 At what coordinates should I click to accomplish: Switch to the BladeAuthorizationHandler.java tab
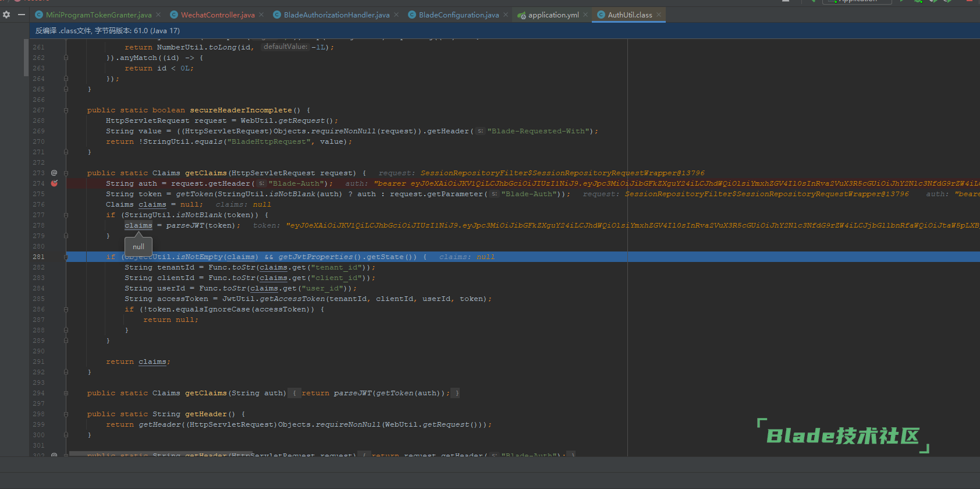336,15
